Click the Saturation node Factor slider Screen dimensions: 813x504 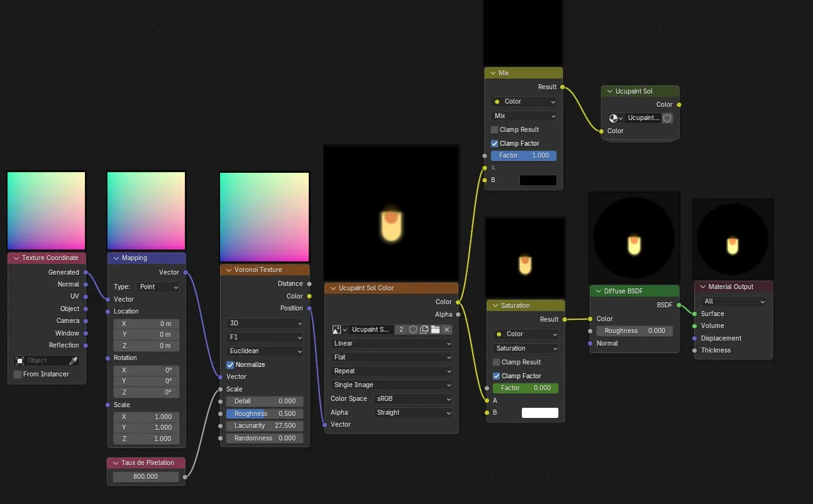526,388
